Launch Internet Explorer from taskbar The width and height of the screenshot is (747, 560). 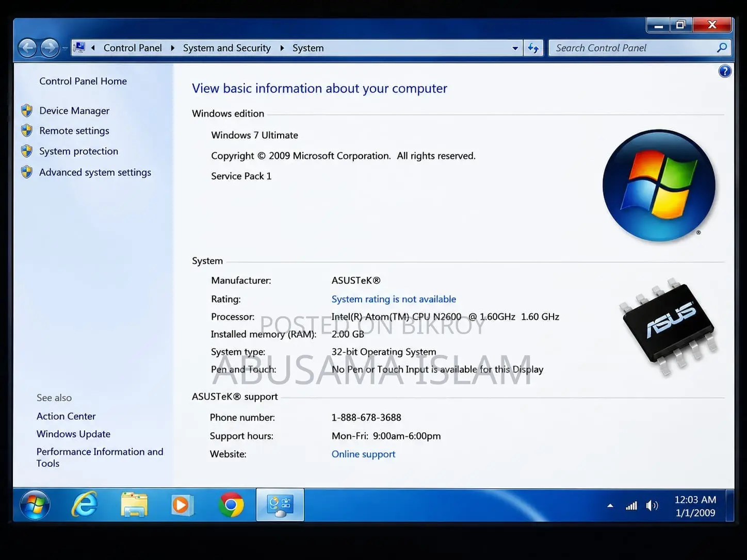coord(84,504)
